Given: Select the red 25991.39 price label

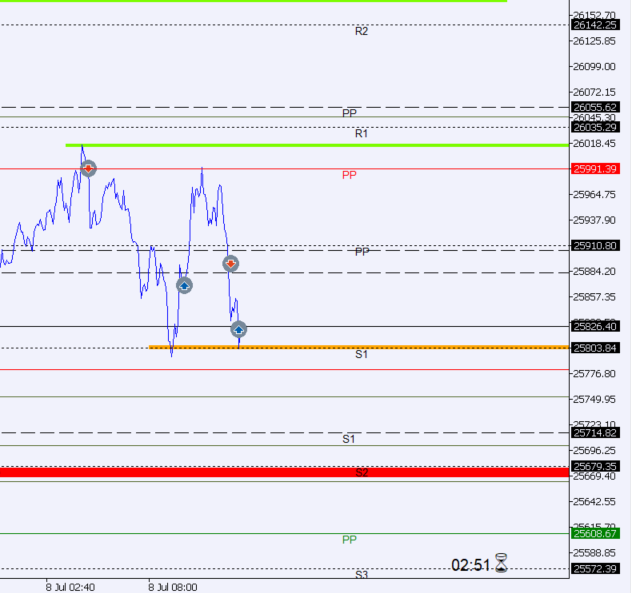Looking at the screenshot, I should point(595,169).
